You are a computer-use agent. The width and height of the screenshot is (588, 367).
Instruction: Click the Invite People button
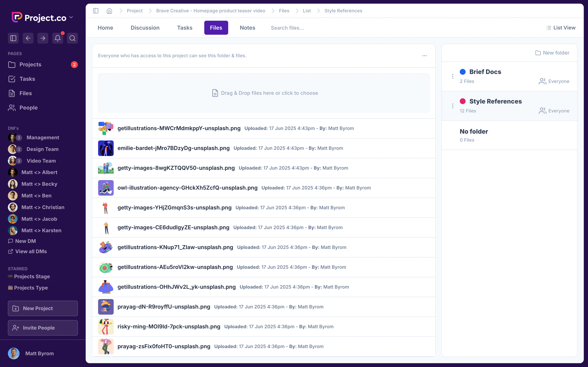(43, 328)
